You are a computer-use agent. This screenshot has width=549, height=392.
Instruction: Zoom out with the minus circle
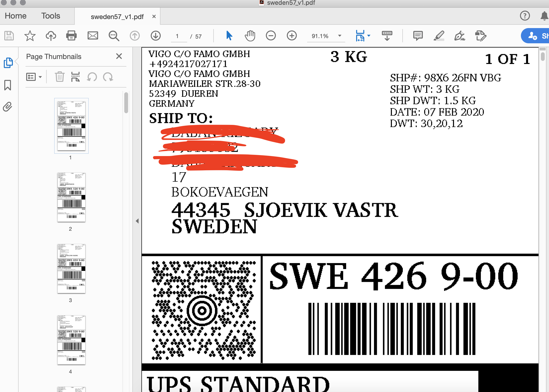click(271, 36)
